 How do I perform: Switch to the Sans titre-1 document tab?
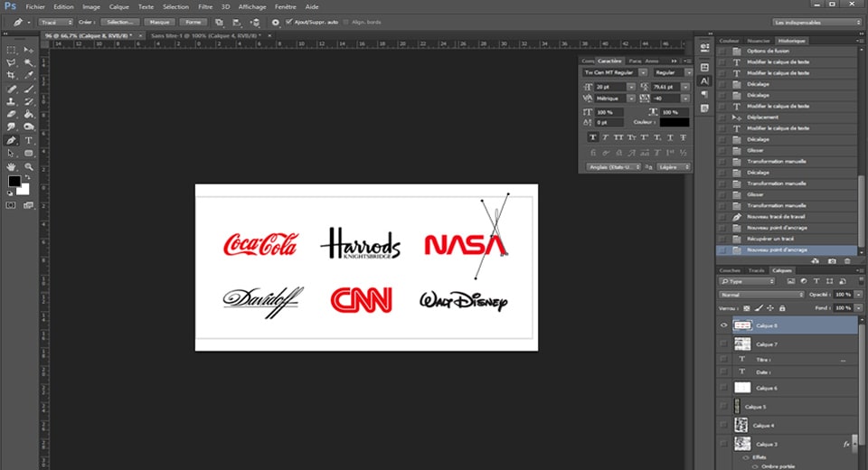click(x=206, y=35)
